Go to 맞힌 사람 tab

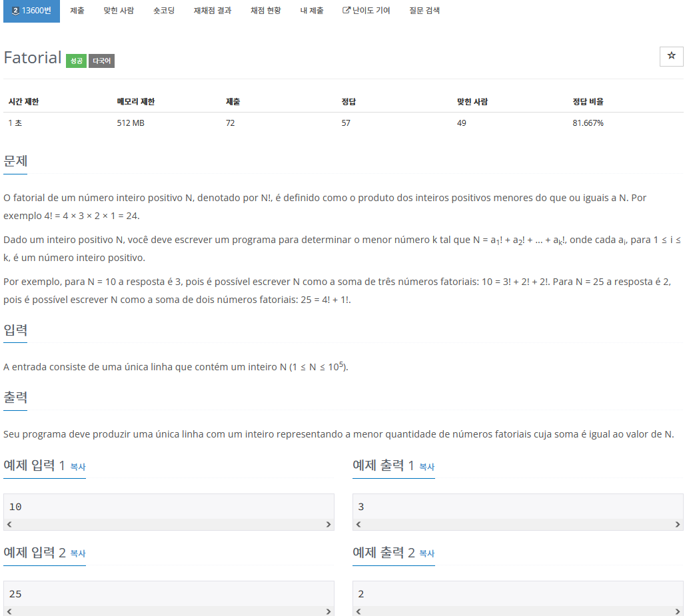point(119,11)
